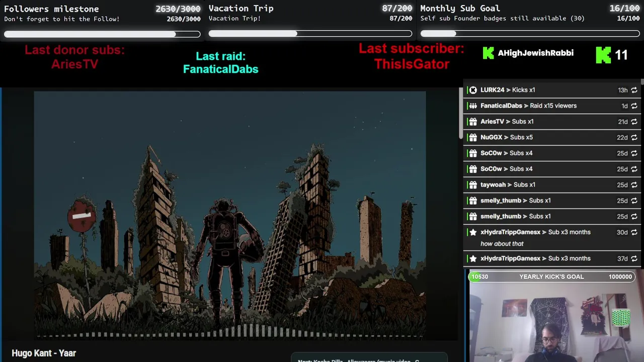Replay the LURK24 Kicks alert

point(634,90)
